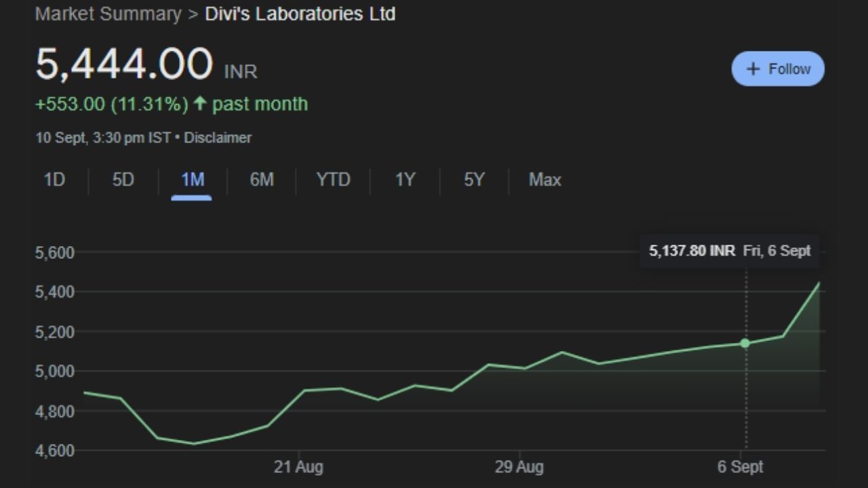
Task: Switch to the Max range tab
Action: [545, 180]
